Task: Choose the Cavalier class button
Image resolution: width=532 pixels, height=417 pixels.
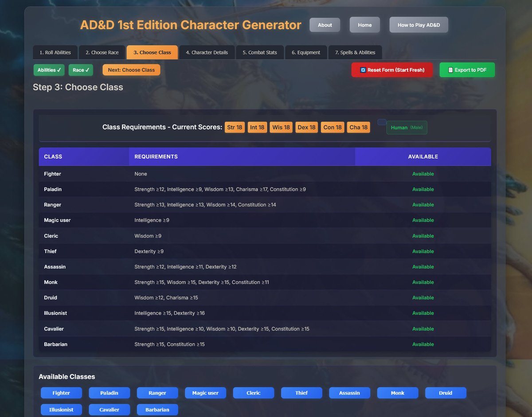Action: 110,410
